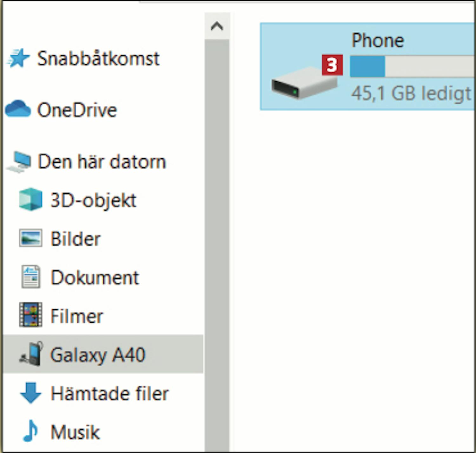
Task: Open the Hämtade filer label
Action: [x=110, y=393]
